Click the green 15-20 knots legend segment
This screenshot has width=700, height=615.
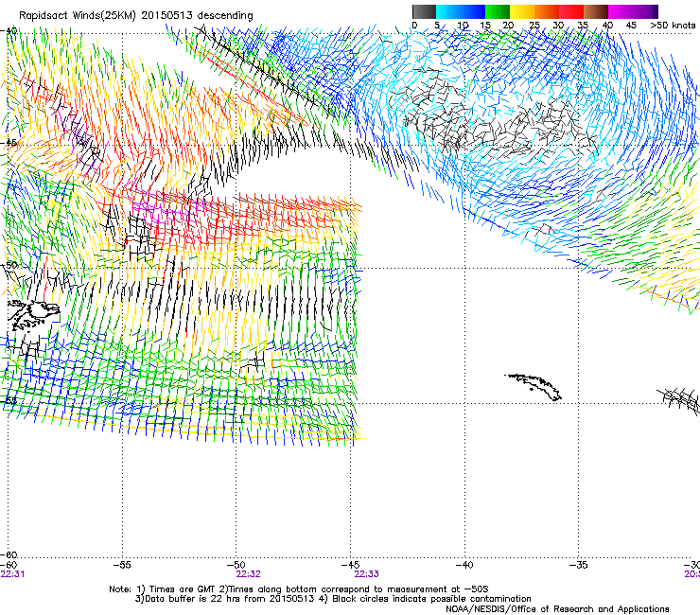click(x=498, y=11)
